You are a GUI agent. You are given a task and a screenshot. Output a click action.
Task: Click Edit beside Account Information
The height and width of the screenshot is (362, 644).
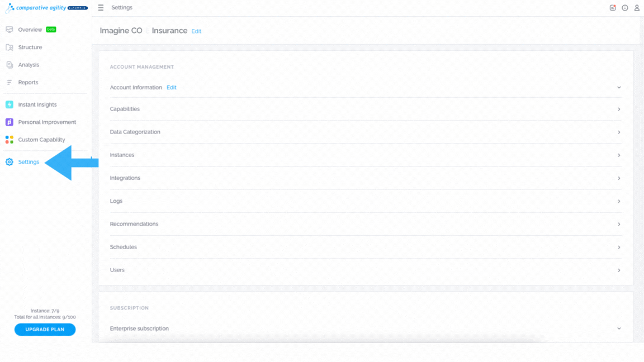click(x=171, y=87)
